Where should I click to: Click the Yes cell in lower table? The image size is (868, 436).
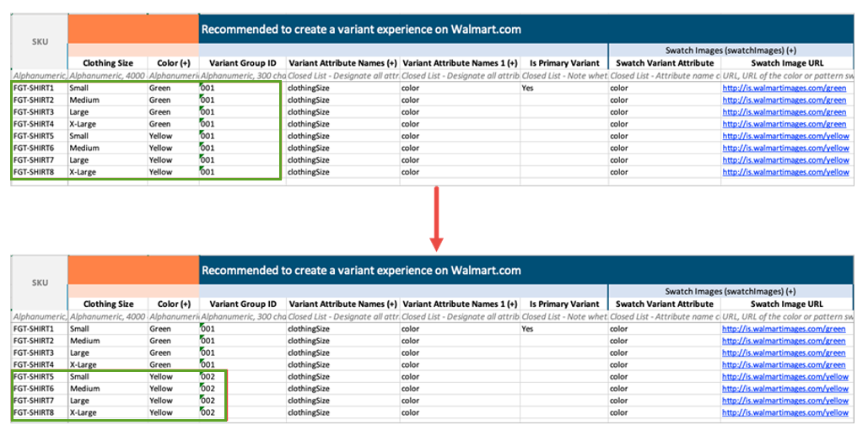click(x=564, y=329)
